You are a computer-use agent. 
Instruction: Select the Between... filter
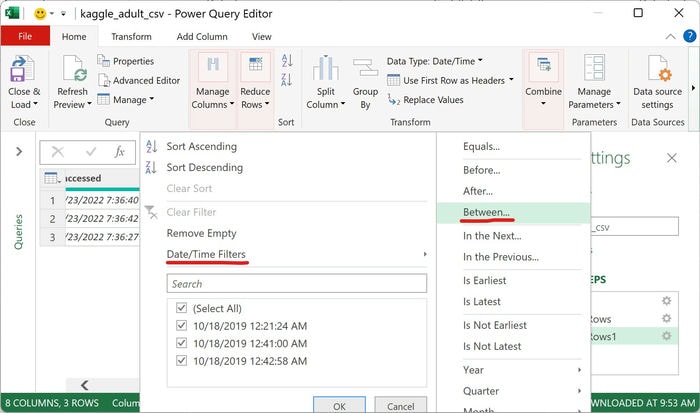tap(514, 213)
